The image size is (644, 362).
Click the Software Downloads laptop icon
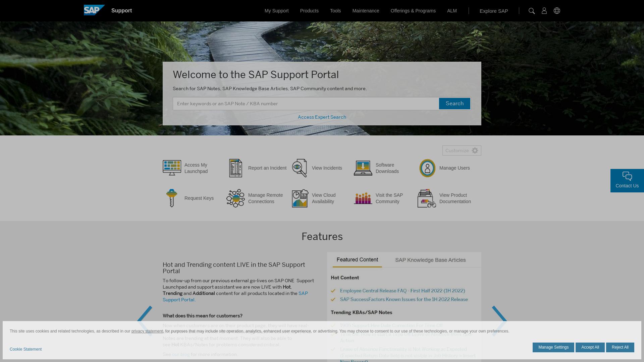[363, 168]
